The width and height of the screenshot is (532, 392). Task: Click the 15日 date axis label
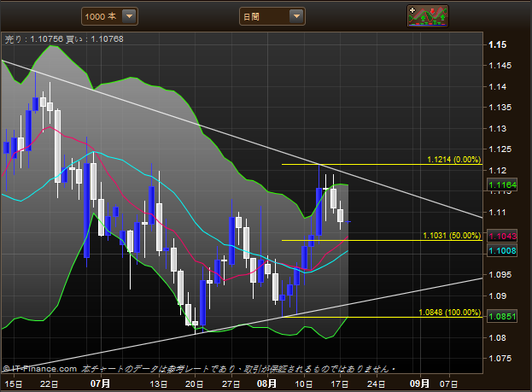[x=14, y=384]
